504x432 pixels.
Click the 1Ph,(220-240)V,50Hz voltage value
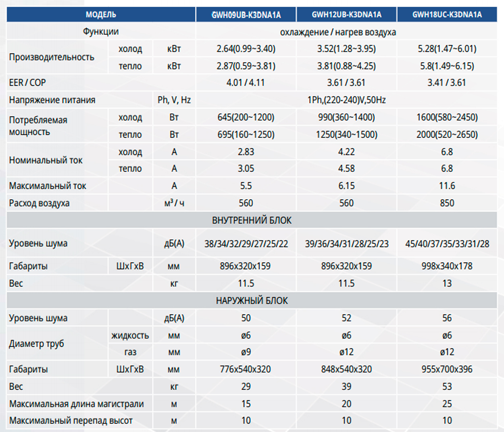(346, 100)
